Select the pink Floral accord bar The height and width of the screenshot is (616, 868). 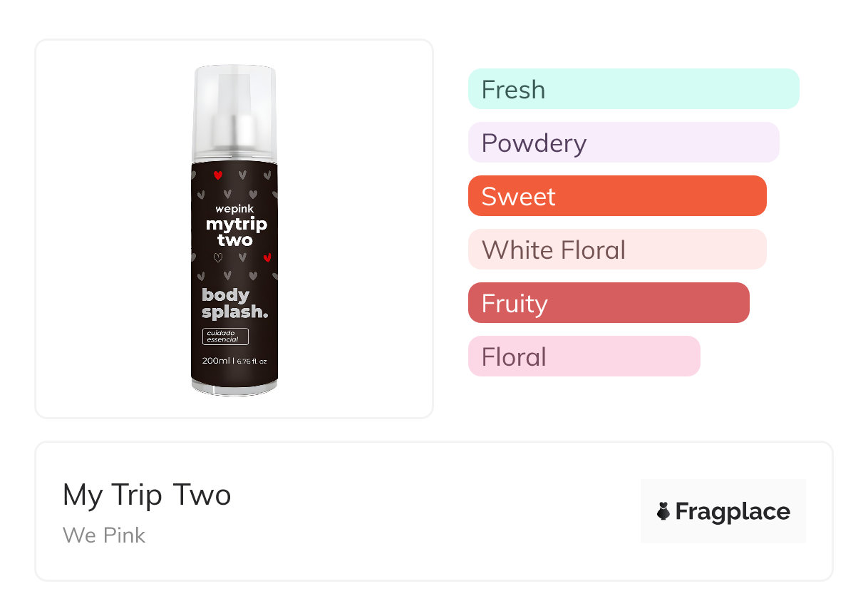584,356
